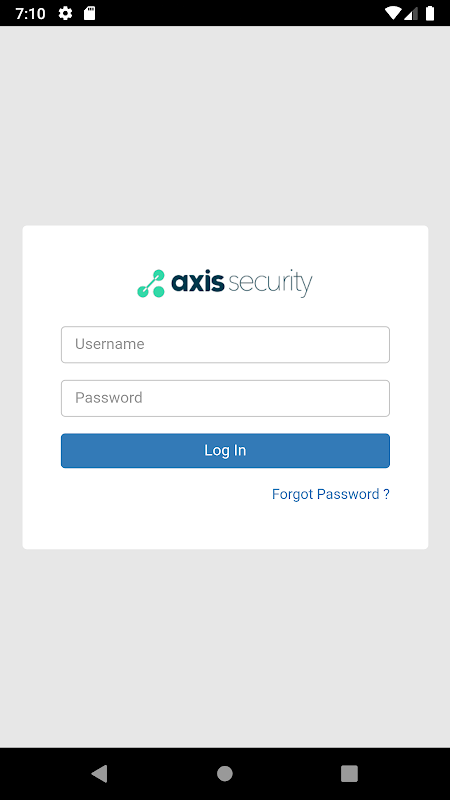
Task: Tap the Wi-Fi signal icon
Action: click(392, 13)
